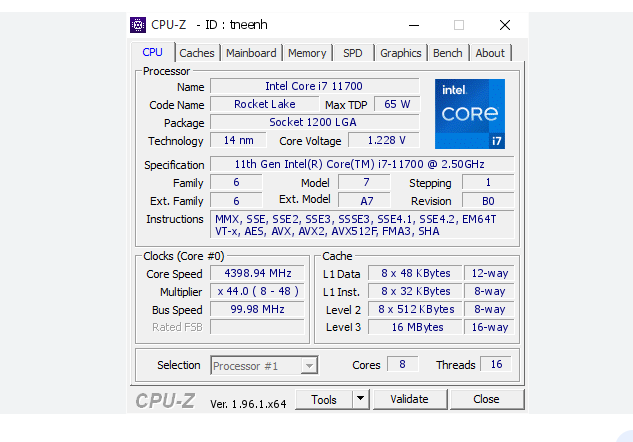Click the Level 2 value 8 x 512 KBytes
The width and height of the screenshot is (633, 442).
point(415,309)
